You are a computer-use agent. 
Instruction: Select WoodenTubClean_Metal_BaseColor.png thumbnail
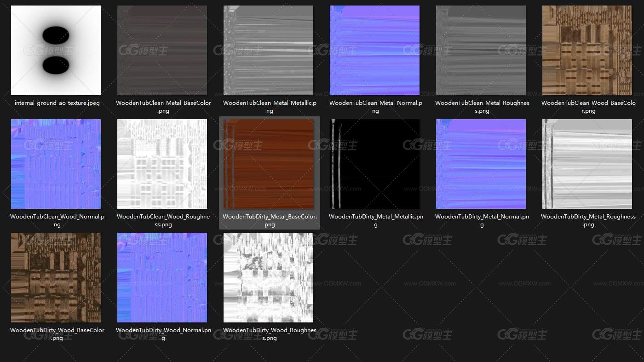coord(162,51)
